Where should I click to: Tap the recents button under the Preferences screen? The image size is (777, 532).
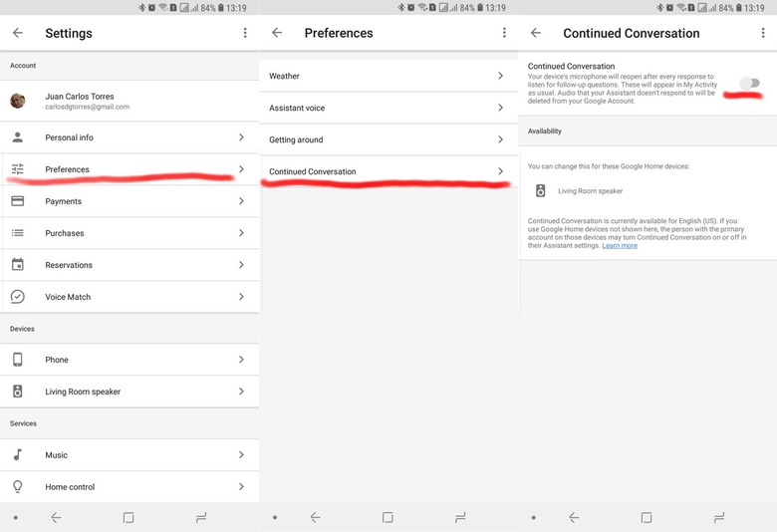460,518
